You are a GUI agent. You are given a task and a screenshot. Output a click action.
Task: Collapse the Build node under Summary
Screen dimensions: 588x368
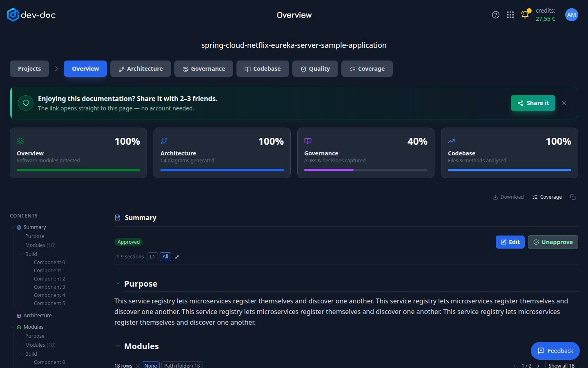point(22,254)
